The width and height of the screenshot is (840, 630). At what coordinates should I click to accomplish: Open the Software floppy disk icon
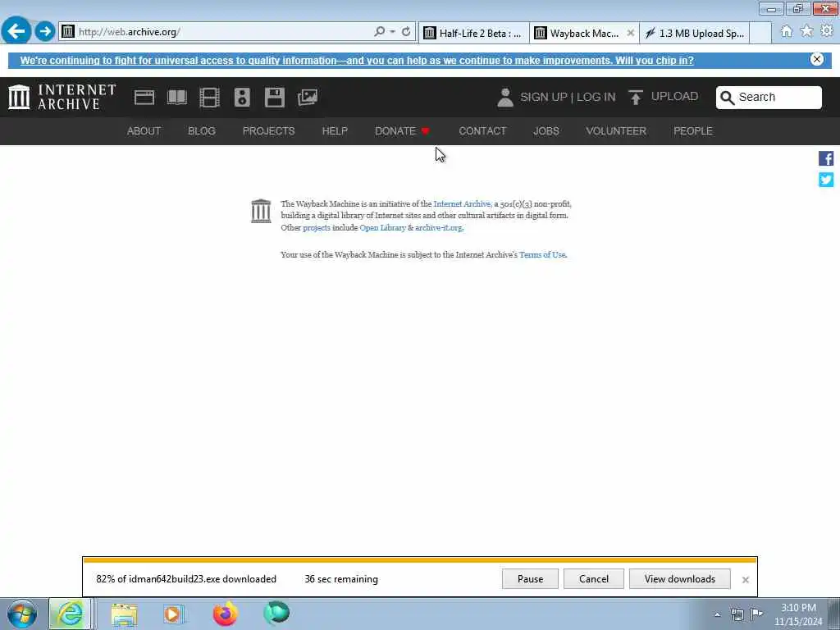(275, 98)
